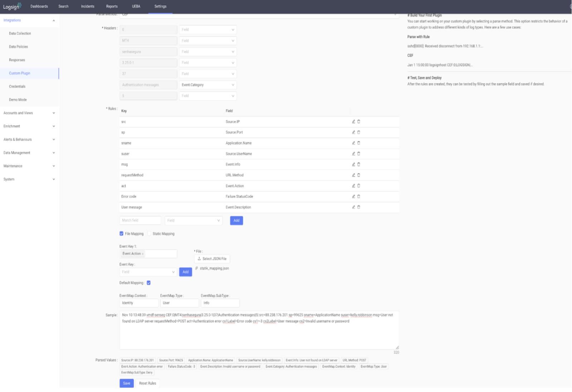
Task: Edit the msg rule
Action: [x=353, y=165]
